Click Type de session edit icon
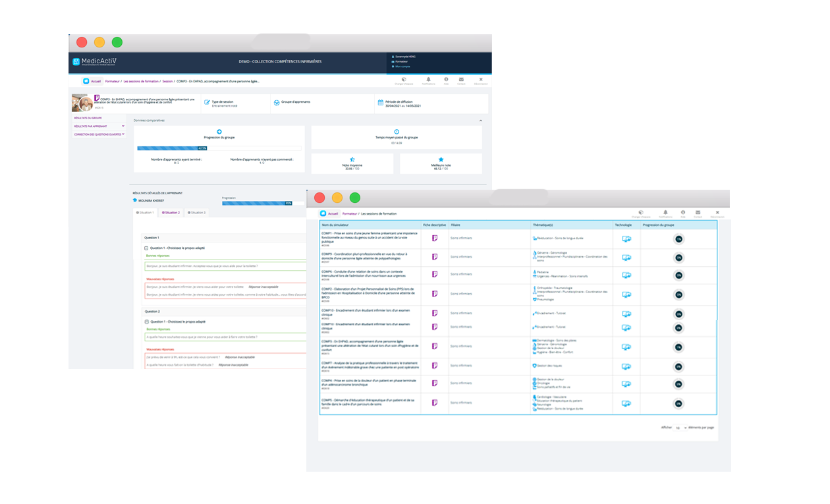The width and height of the screenshot is (830, 504). 206,102
